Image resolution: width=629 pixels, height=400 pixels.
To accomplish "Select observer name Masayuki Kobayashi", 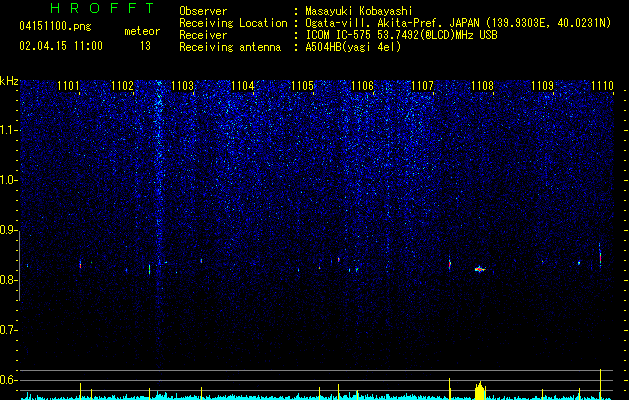I will click(359, 11).
